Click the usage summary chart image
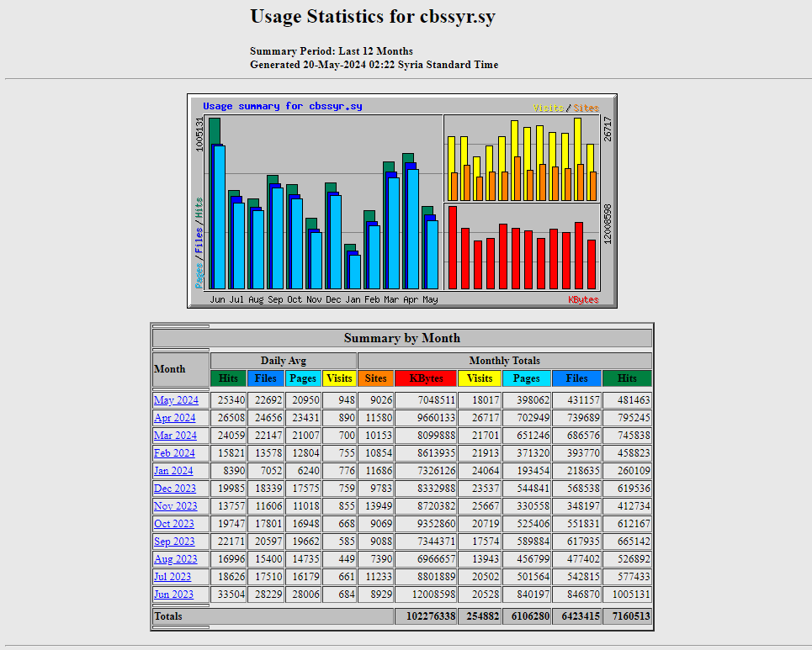 pyautogui.click(x=402, y=201)
